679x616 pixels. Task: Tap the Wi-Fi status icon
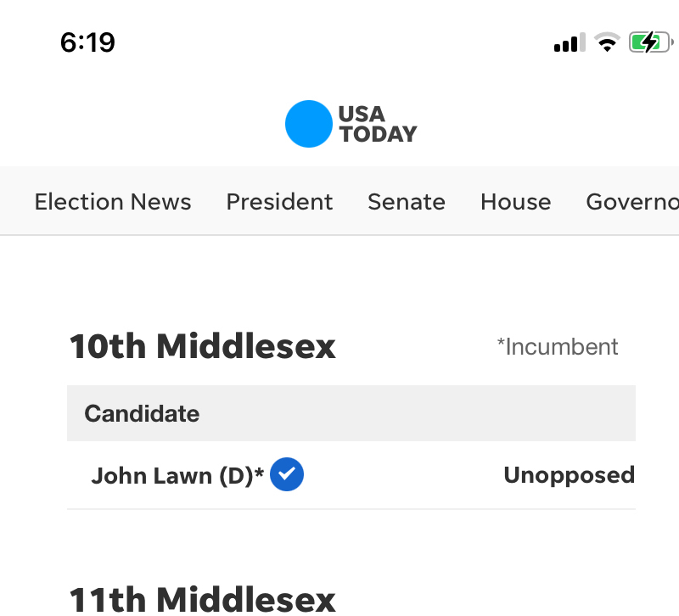coord(607,42)
